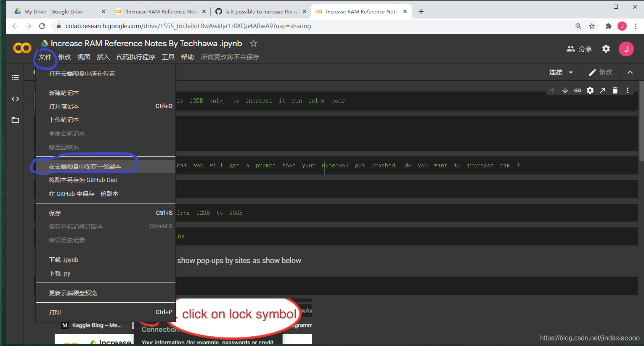Click the browser address bar URL
Viewport: 644px width, 346px height.
(184, 26)
